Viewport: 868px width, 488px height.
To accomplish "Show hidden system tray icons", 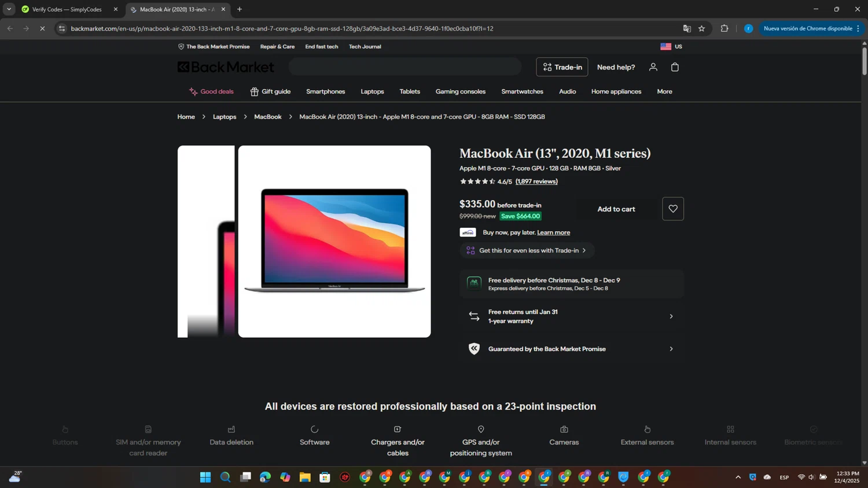I will 738,477.
